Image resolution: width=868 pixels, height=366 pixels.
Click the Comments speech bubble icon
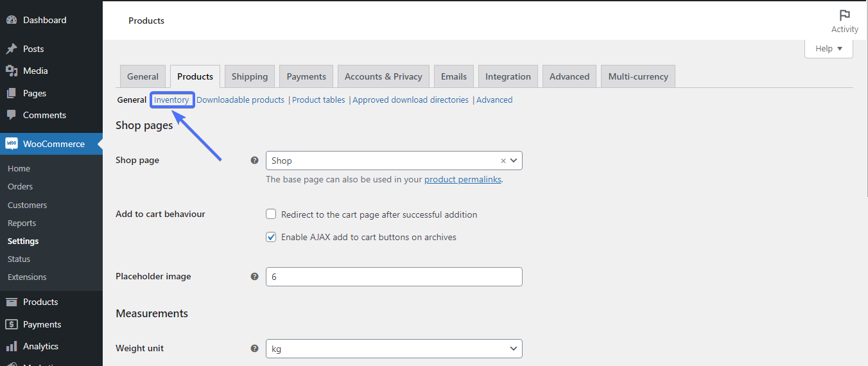click(12, 115)
